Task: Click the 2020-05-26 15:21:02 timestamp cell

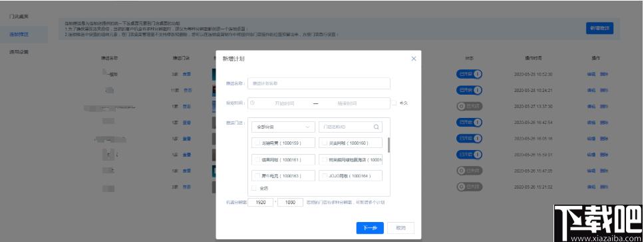Action: pos(533,187)
